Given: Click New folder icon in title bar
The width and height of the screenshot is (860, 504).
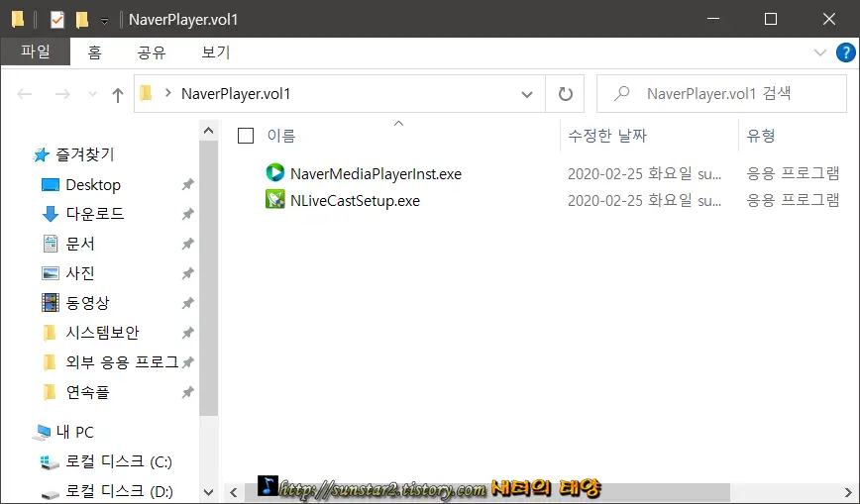Looking at the screenshot, I should pyautogui.click(x=82, y=20).
